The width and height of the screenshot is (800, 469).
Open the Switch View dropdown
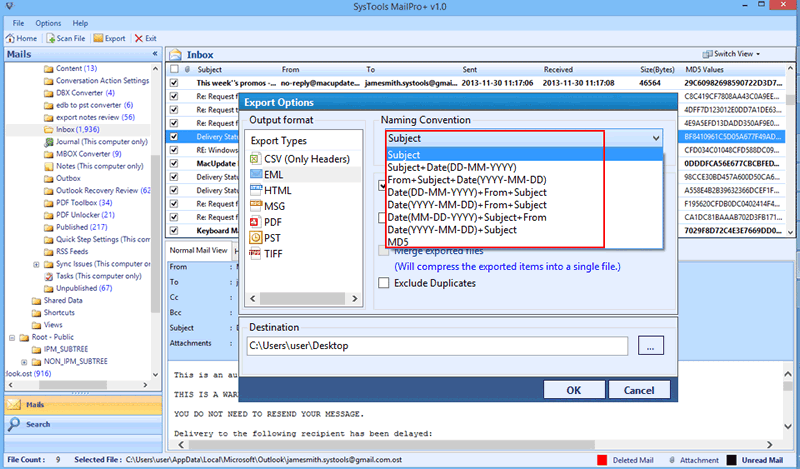coord(731,54)
